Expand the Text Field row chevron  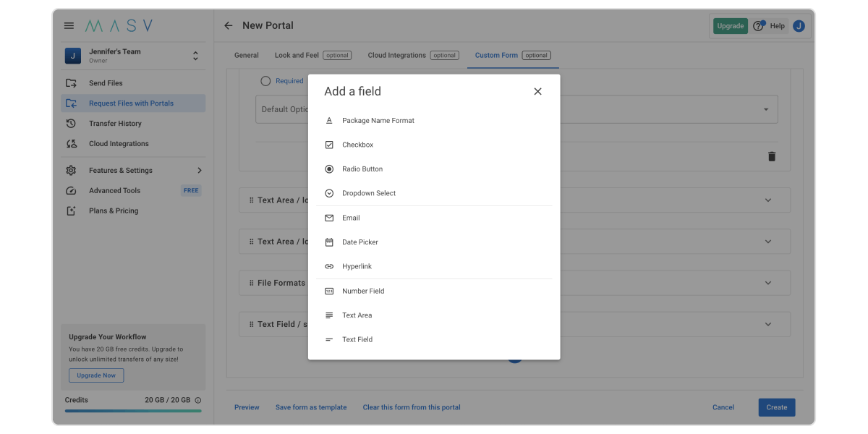[768, 324]
